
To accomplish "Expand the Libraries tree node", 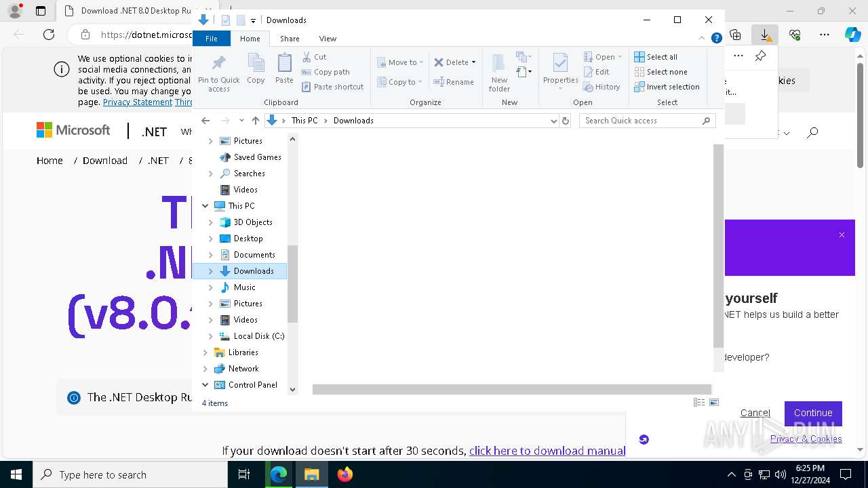I will click(x=205, y=352).
